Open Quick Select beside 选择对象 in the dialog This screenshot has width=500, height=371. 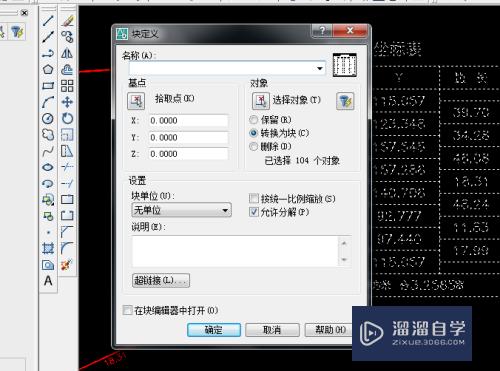tap(345, 101)
